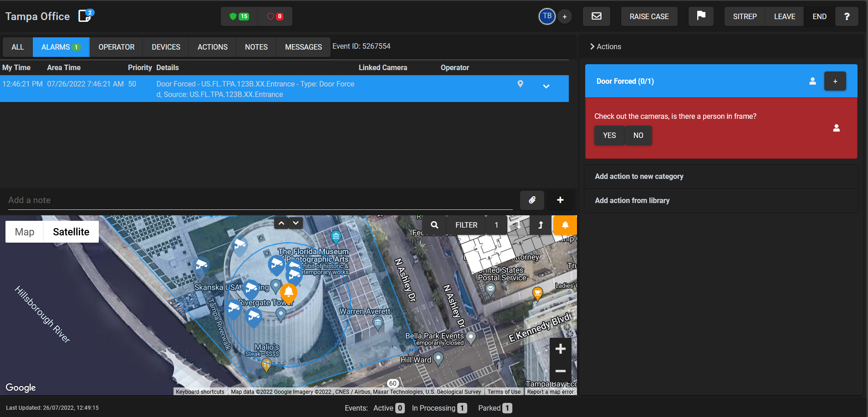Open the envelope mail button in header
Image resolution: width=868 pixels, height=417 pixels.
point(597,16)
